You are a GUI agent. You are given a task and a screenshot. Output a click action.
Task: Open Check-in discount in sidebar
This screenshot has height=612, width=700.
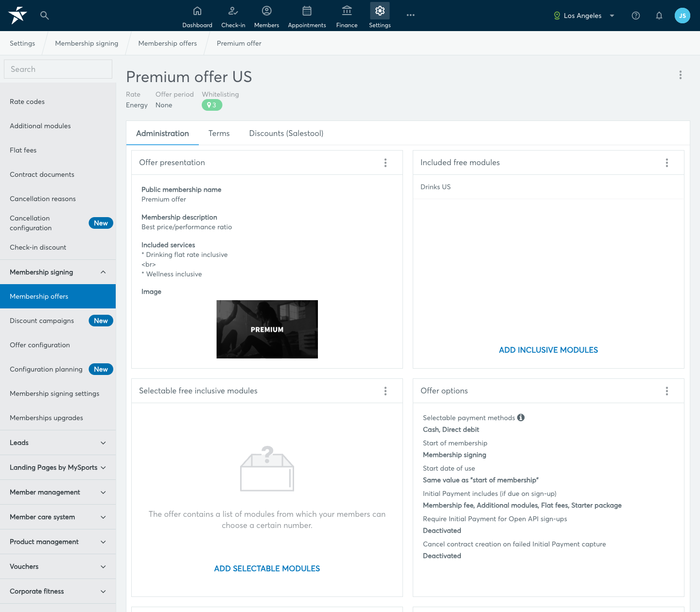coord(58,247)
